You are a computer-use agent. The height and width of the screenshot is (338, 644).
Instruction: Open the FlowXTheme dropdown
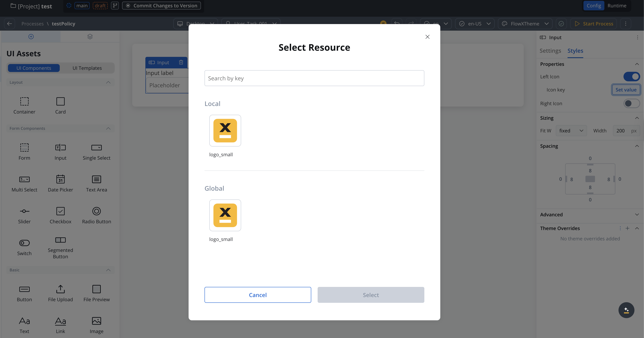[x=525, y=24]
